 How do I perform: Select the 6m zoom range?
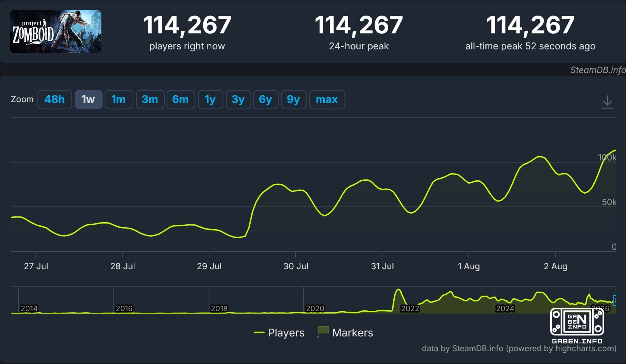[181, 99]
